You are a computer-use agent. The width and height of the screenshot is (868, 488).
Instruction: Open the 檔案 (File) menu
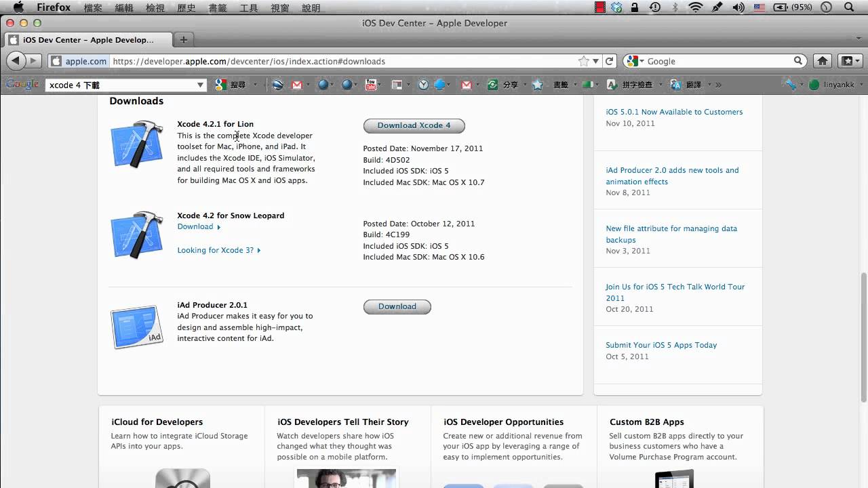pyautogui.click(x=93, y=7)
